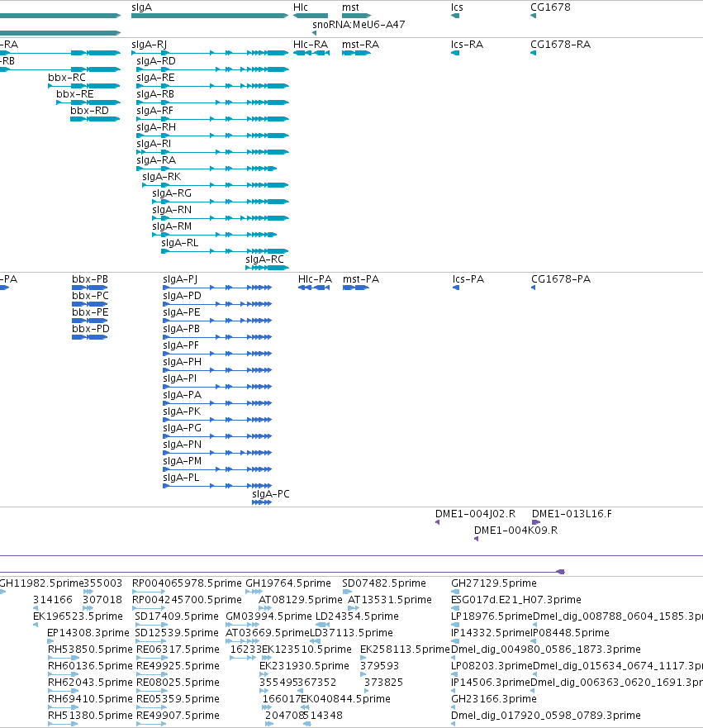The image size is (703, 728).
Task: Select the Hlc-PA protein label
Action: (315, 279)
